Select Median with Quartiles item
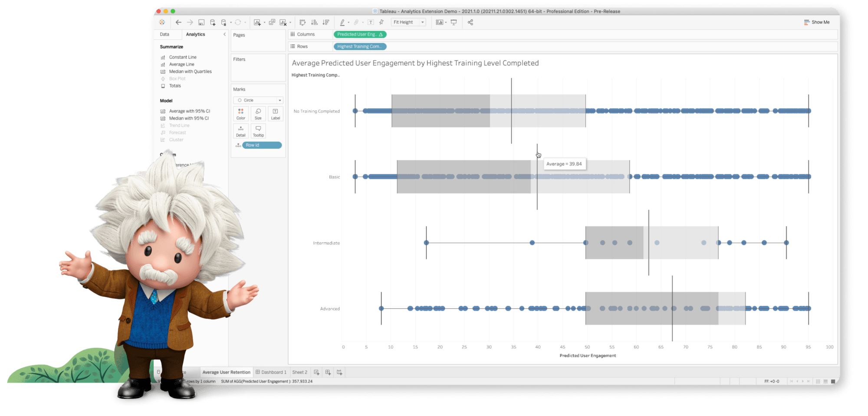 pos(190,72)
